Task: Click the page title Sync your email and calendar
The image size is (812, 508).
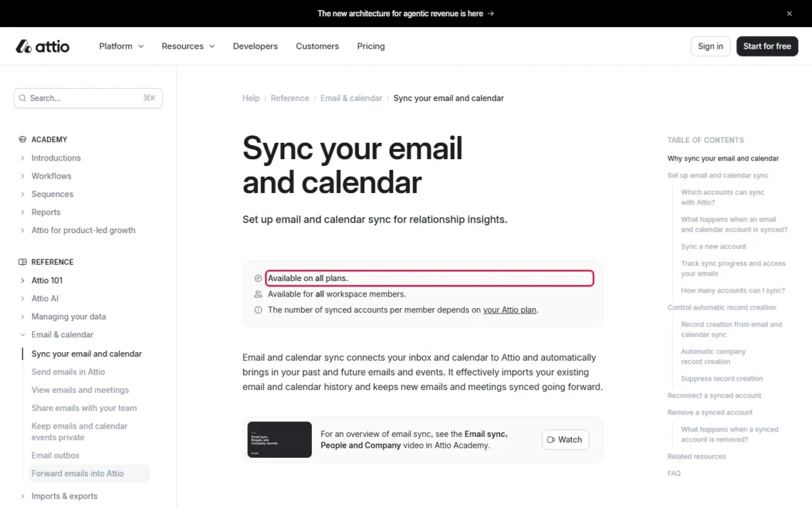Action: 353,165
